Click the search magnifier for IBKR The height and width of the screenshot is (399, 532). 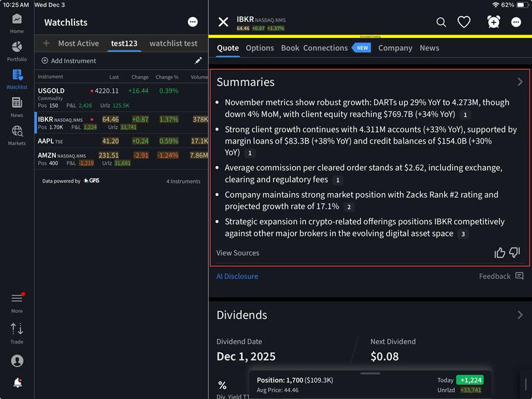pyautogui.click(x=441, y=22)
